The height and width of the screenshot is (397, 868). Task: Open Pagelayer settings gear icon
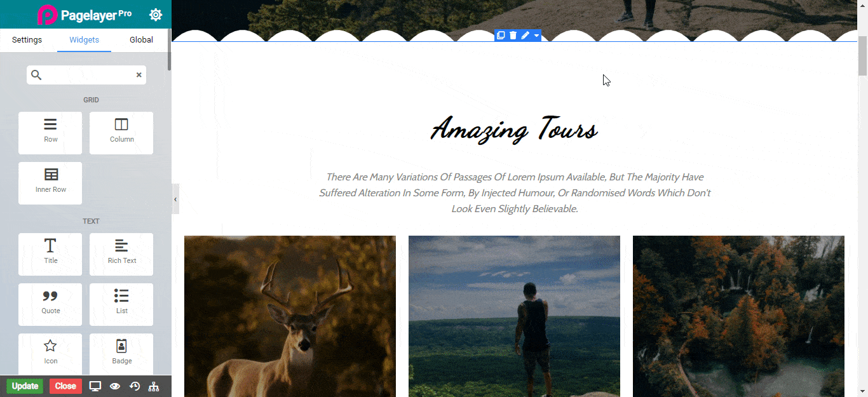pos(156,15)
